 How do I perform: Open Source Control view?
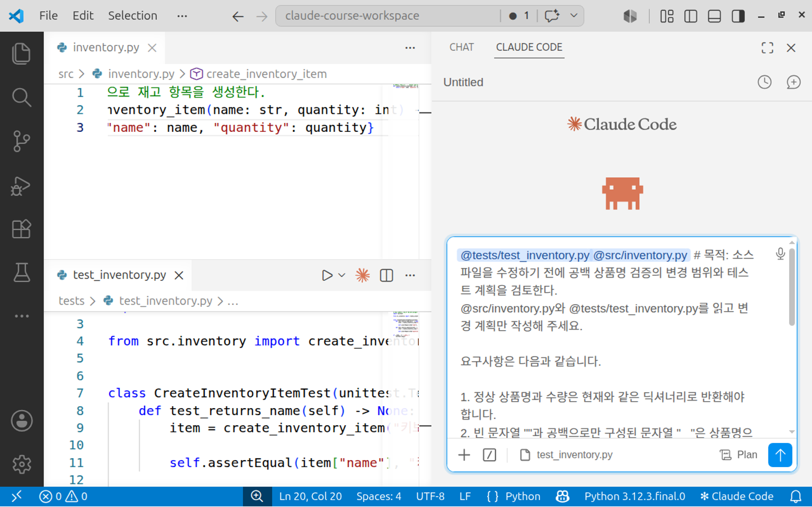[x=21, y=141]
